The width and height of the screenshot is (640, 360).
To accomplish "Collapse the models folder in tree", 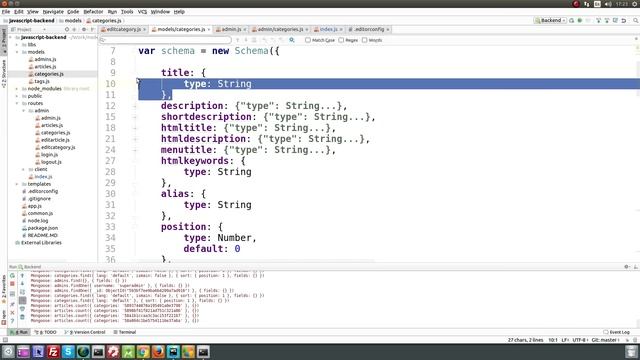I will [x=18, y=52].
